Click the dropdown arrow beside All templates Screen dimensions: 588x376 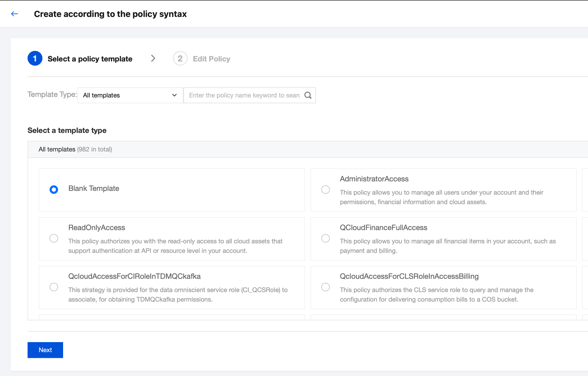pyautogui.click(x=174, y=95)
